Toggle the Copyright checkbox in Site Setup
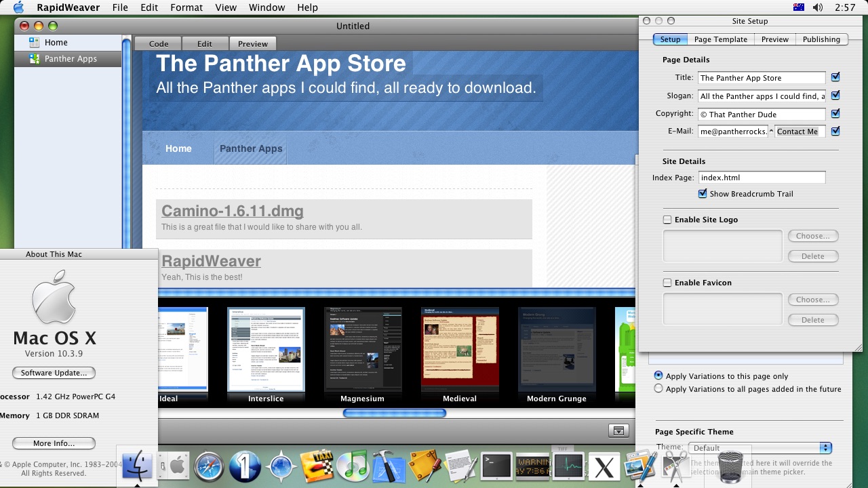The width and height of the screenshot is (868, 488). 835,114
